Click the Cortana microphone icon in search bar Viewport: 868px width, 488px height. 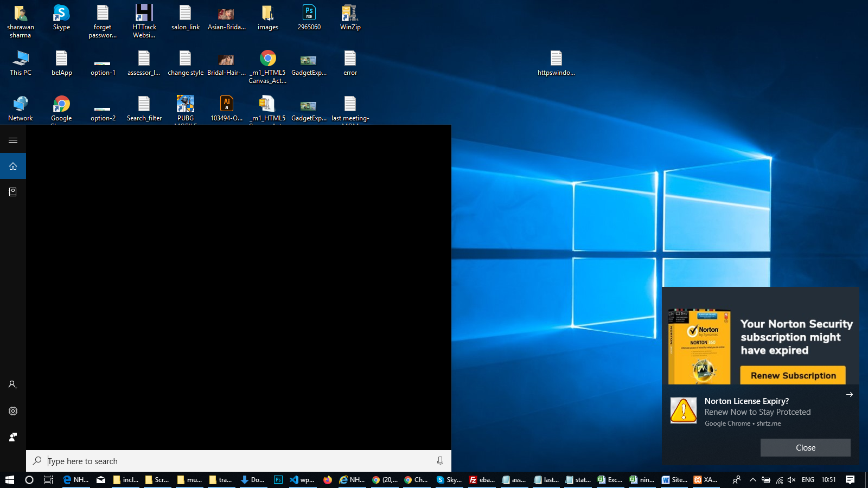[440, 461]
